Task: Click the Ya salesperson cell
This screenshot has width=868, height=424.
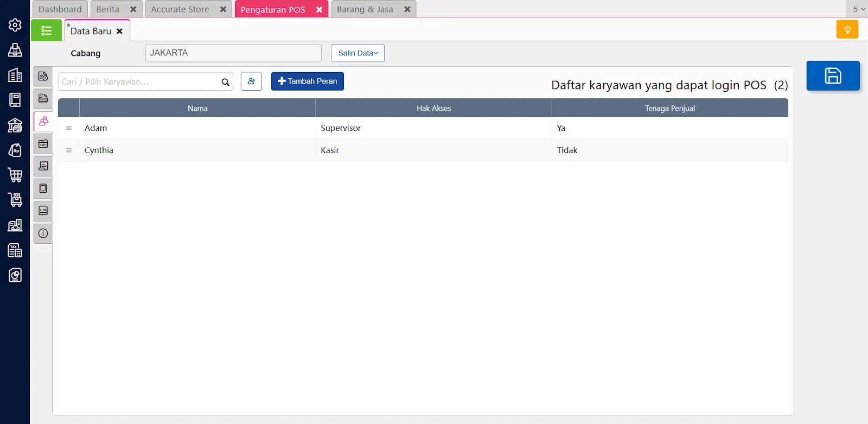Action: (x=670, y=128)
